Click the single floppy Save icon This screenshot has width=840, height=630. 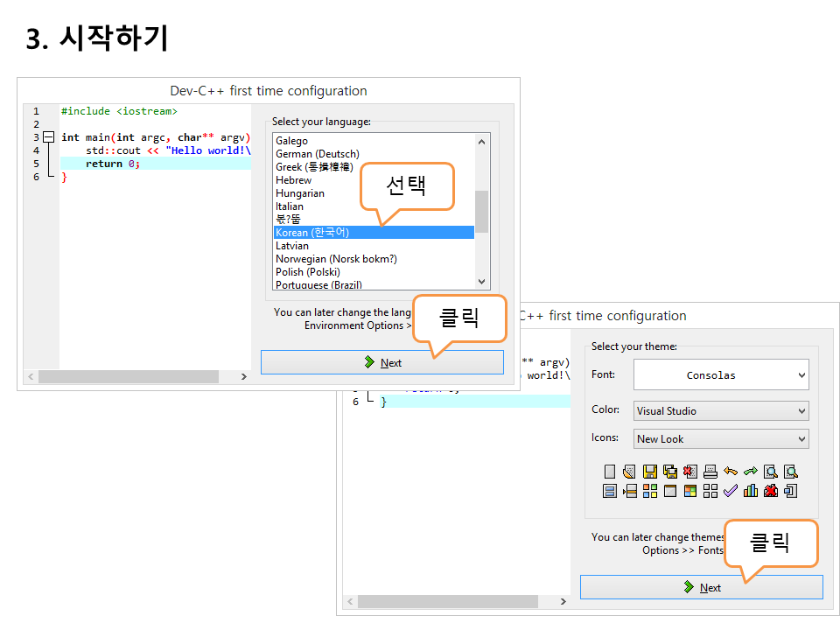[x=650, y=472]
